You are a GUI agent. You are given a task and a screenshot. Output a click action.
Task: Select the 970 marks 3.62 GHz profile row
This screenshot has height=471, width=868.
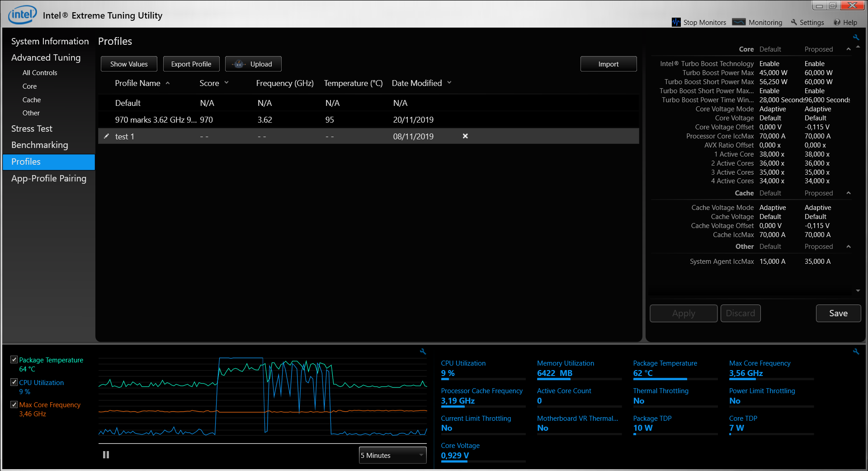pos(368,119)
